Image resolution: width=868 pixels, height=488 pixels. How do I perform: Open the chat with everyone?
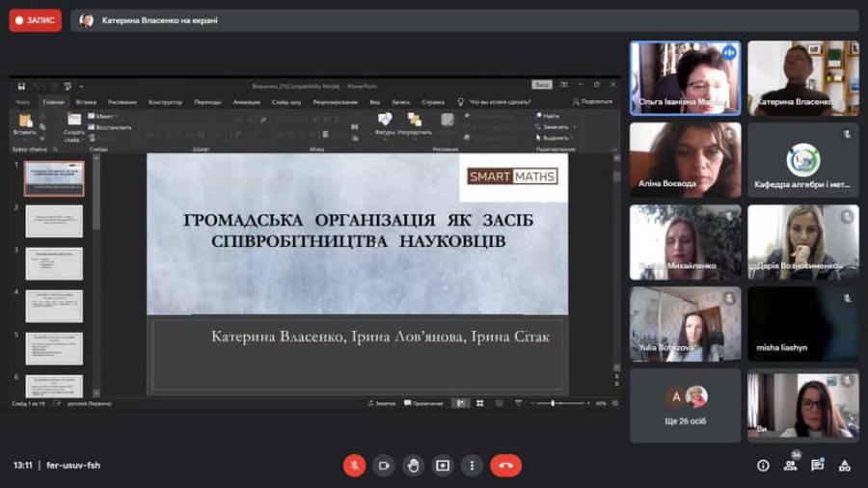(x=817, y=466)
